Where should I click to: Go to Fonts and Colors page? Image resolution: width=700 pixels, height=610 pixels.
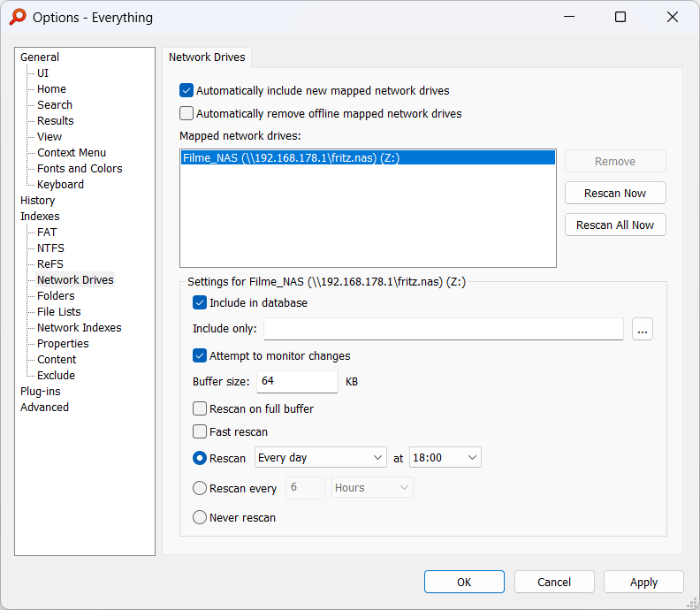click(80, 169)
